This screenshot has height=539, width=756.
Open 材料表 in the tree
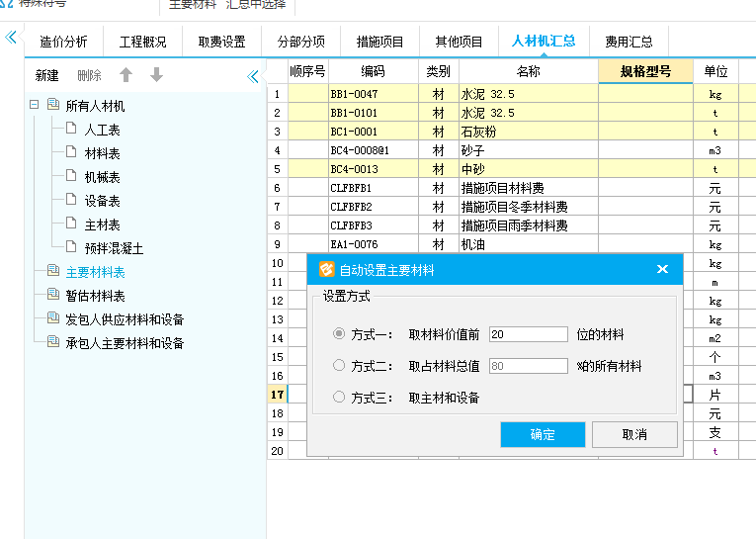pos(102,153)
